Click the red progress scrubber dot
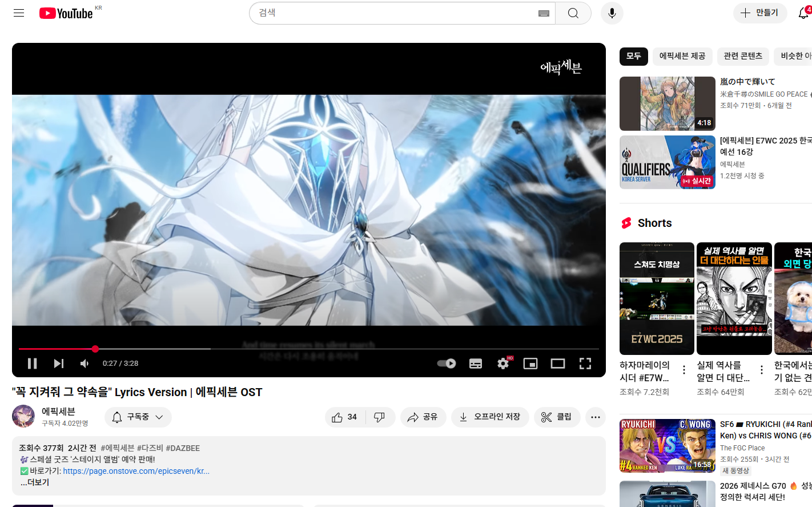 (95, 349)
